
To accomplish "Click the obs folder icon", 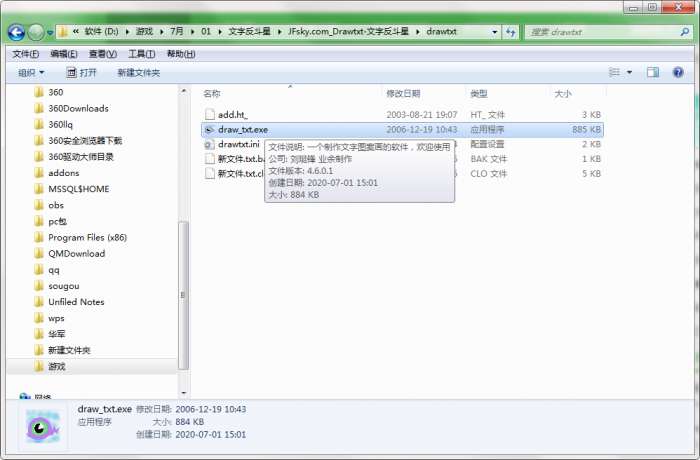I will pyautogui.click(x=39, y=205).
